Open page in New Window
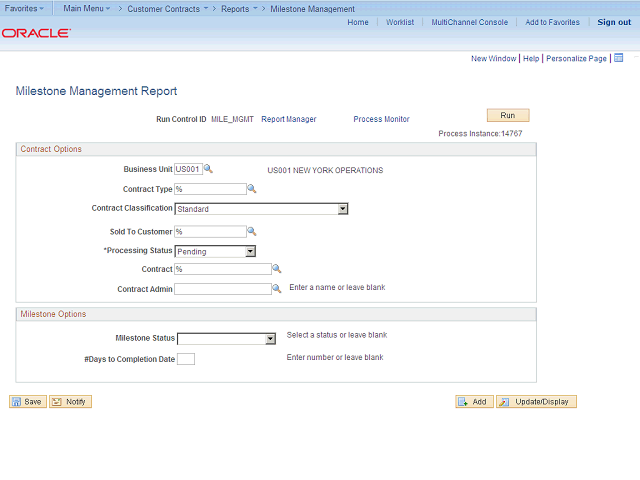Image resolution: width=640 pixels, height=480 pixels. tap(493, 58)
